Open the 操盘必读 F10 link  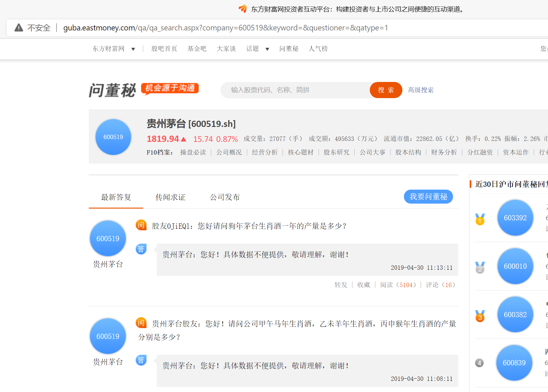click(193, 152)
